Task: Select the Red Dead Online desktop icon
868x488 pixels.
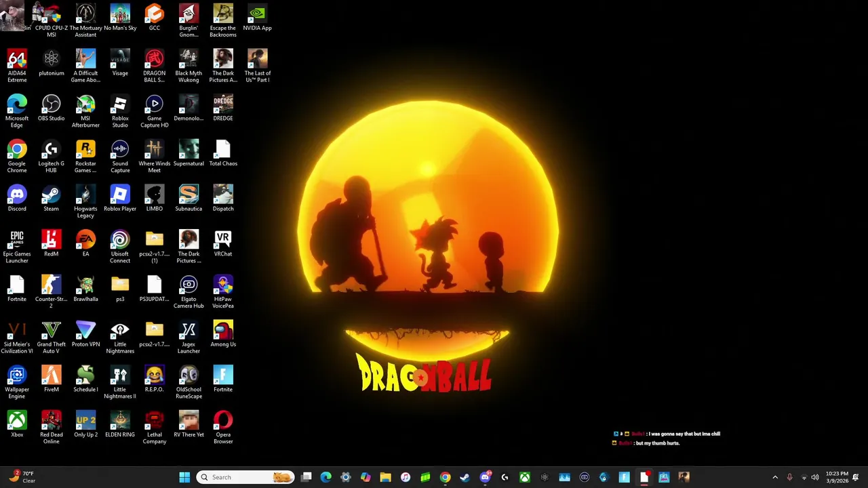Action: [x=52, y=428]
